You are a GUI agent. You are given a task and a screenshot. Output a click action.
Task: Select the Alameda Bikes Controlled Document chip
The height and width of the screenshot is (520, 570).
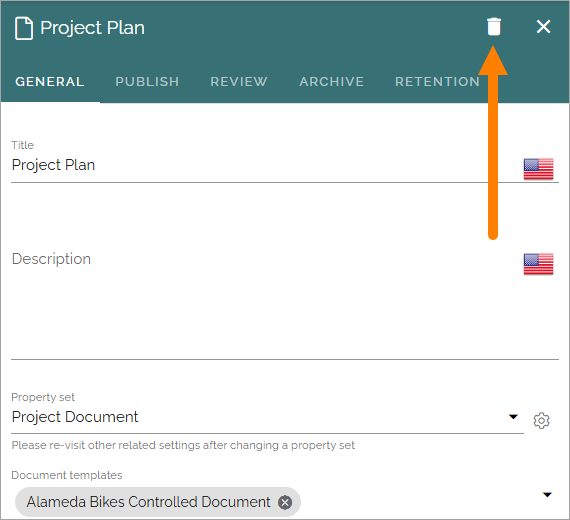point(148,502)
